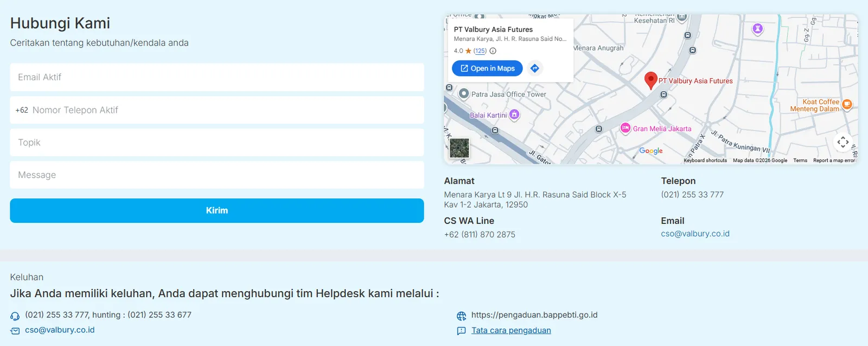The height and width of the screenshot is (346, 868).
Task: Click bus stop icon left of Gran Melia
Action: [x=599, y=129]
